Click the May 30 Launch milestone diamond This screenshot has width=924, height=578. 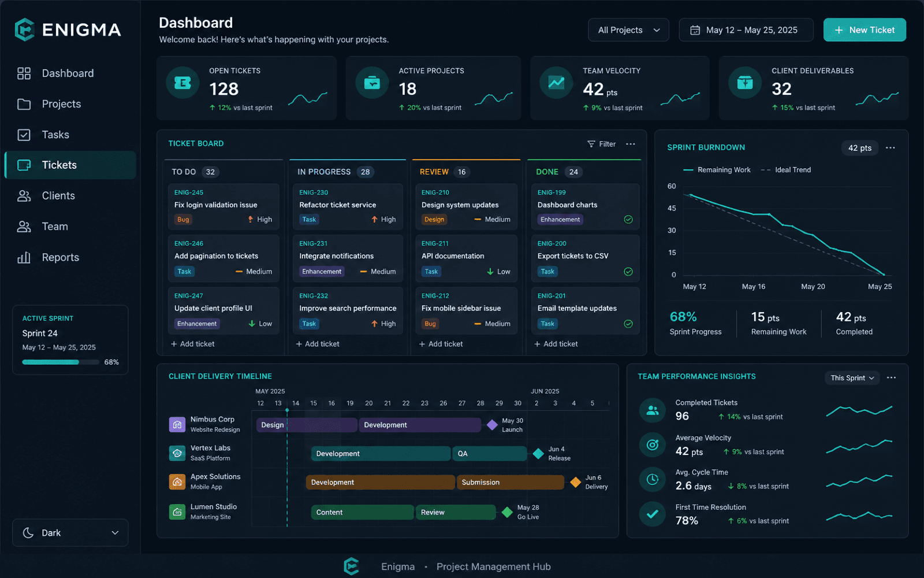point(492,425)
